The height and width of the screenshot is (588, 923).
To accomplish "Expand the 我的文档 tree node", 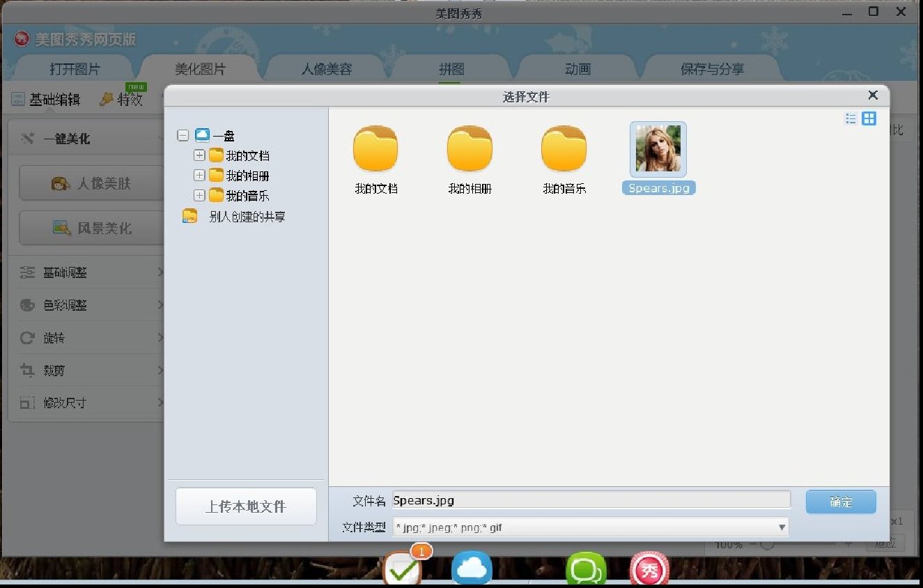I will (199, 155).
